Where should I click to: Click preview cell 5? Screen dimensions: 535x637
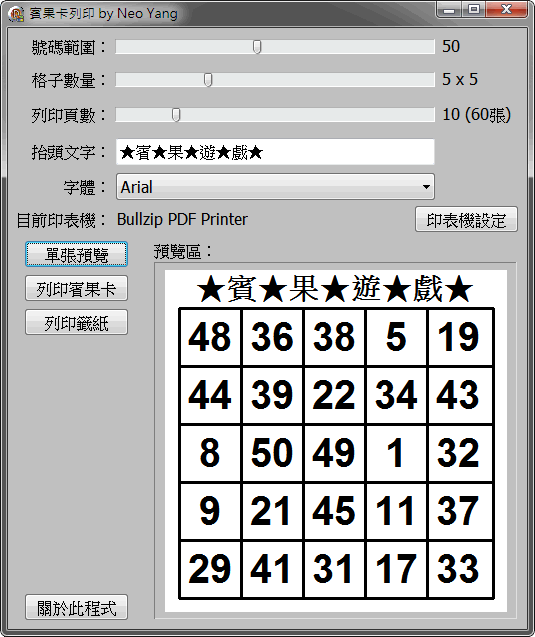(x=396, y=337)
